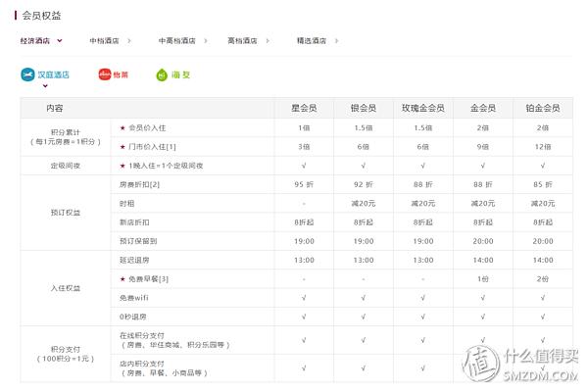Click 0秒退房 checkmark under 铂金会员
This screenshot has height=392, width=588.
point(543,317)
